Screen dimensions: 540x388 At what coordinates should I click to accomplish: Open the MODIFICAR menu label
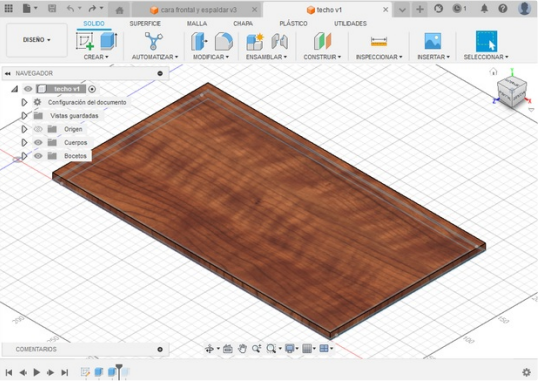point(211,57)
